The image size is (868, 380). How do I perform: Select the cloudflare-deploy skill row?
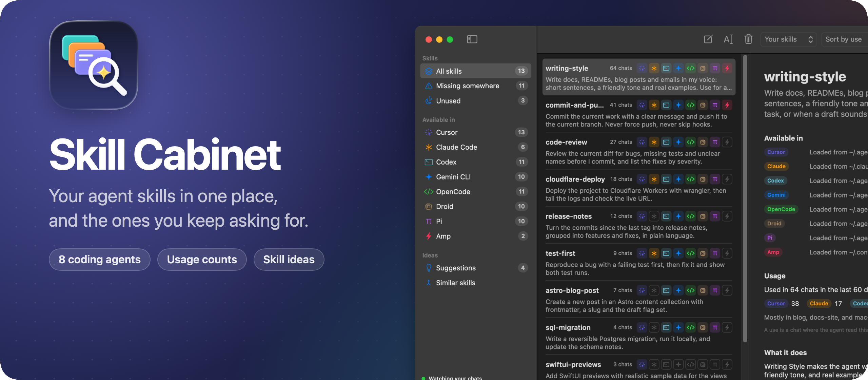click(x=639, y=188)
